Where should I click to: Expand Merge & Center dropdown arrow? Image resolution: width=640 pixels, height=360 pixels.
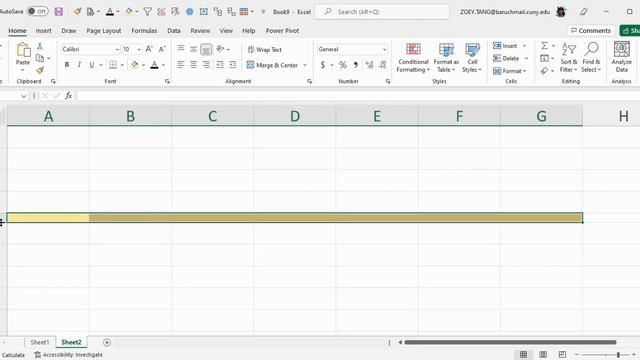304,65
